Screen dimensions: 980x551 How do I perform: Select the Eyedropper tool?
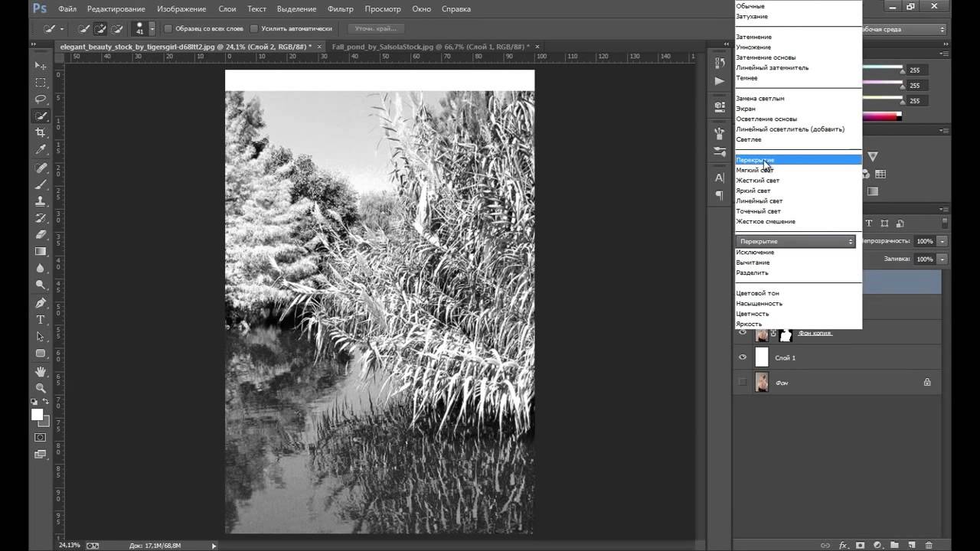[41, 150]
